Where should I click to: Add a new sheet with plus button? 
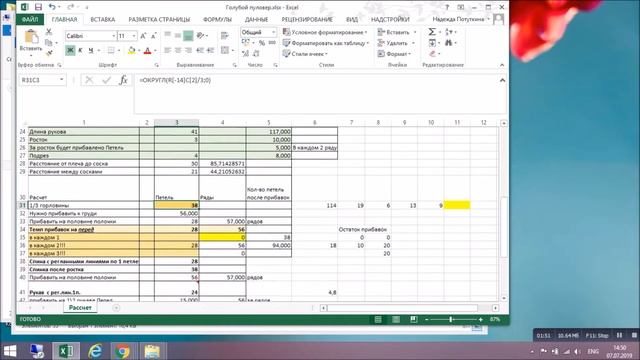pyautogui.click(x=116, y=308)
